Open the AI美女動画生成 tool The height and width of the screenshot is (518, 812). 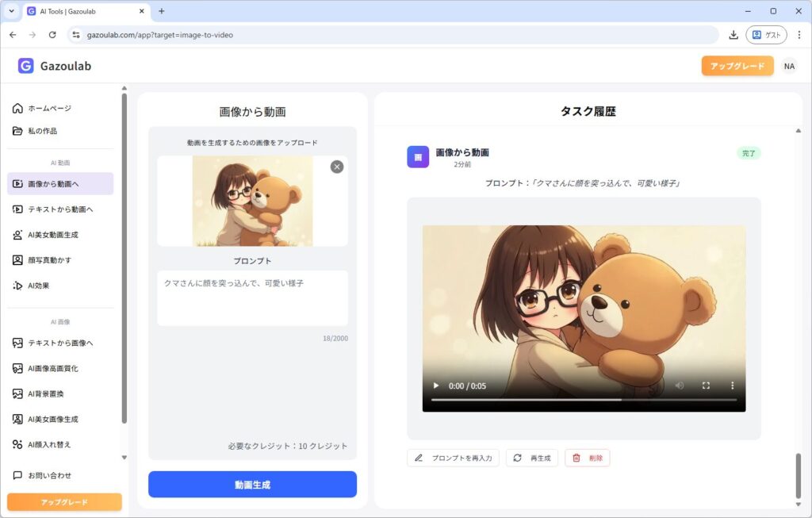[x=53, y=235]
